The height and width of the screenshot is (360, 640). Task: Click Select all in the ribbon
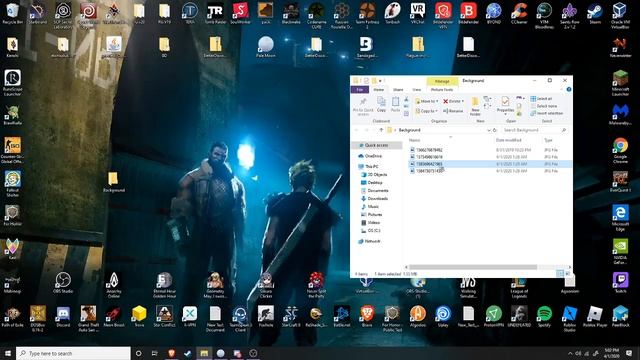pos(541,99)
